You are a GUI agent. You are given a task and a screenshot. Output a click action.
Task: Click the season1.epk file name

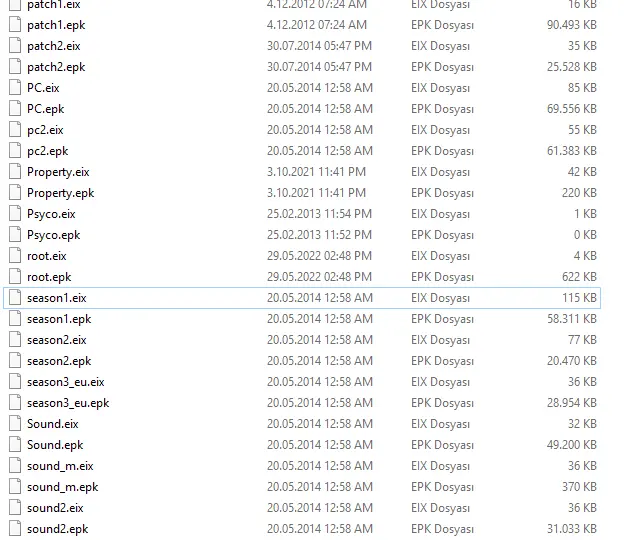(59, 319)
